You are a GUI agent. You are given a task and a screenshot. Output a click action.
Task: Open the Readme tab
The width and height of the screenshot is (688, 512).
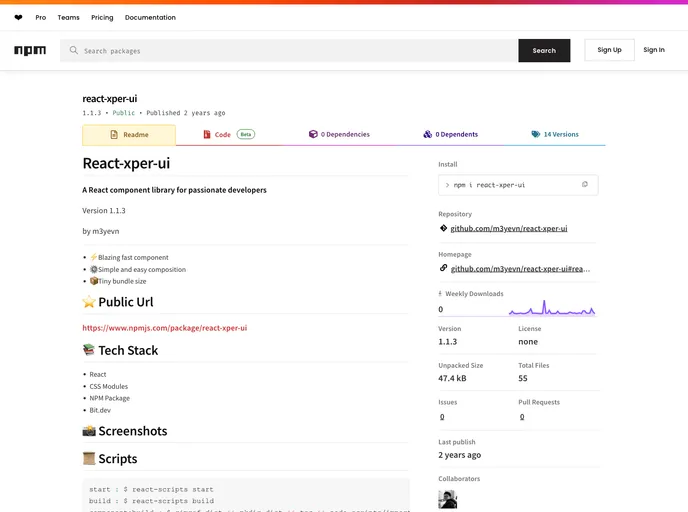[129, 135]
